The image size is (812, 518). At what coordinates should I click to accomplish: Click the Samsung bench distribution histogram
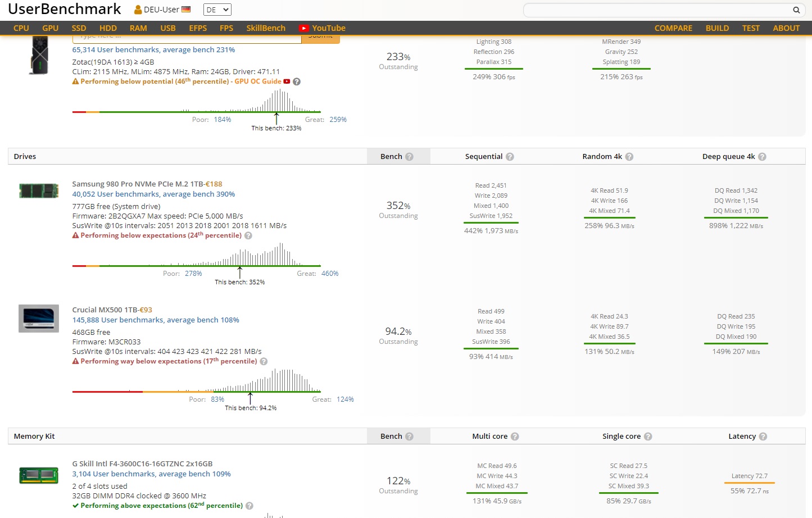click(197, 255)
